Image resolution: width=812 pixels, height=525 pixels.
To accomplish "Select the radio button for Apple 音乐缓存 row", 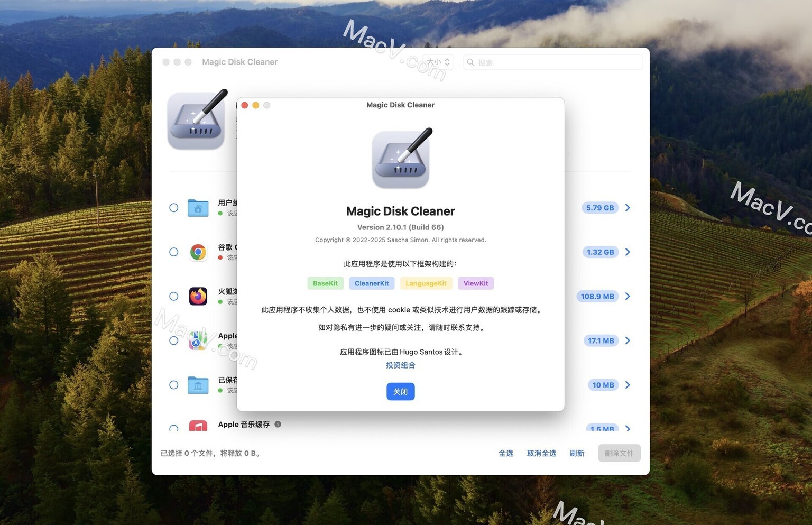I will (x=173, y=428).
